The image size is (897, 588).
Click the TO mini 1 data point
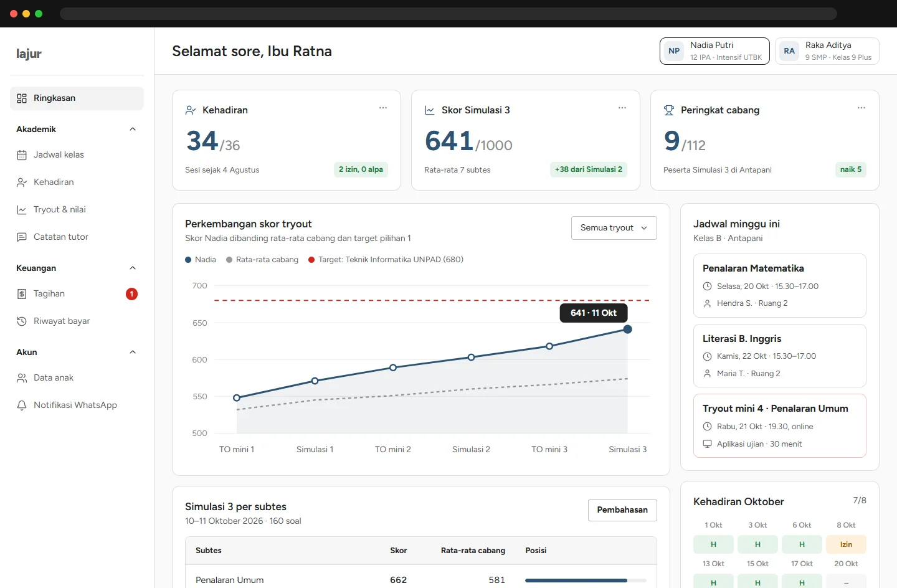237,398
